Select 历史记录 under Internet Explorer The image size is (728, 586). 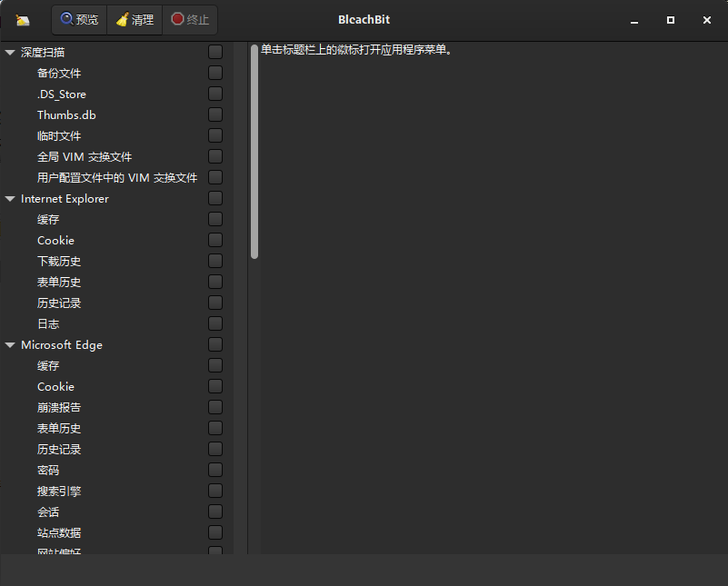(59, 303)
